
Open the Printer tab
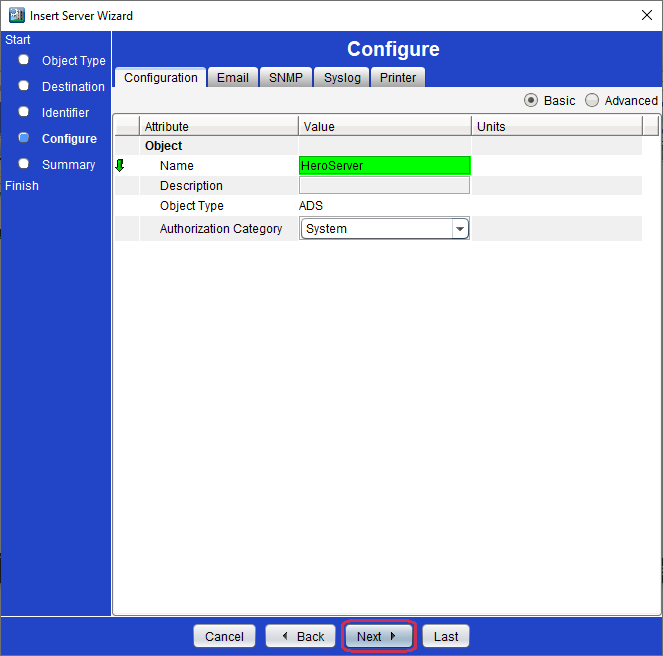click(397, 77)
